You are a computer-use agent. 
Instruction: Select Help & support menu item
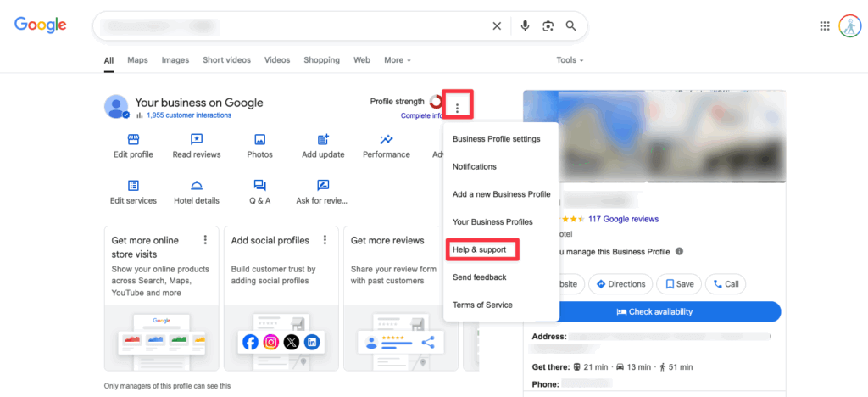coord(480,249)
